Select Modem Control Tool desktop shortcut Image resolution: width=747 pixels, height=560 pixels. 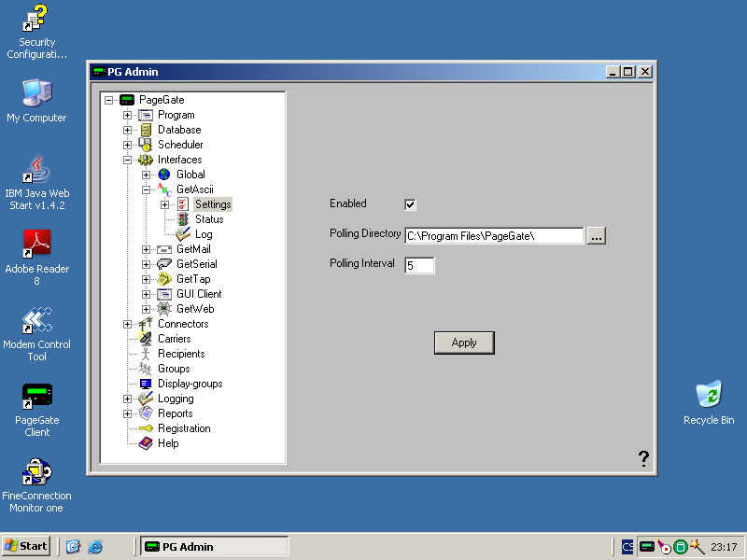(36, 334)
